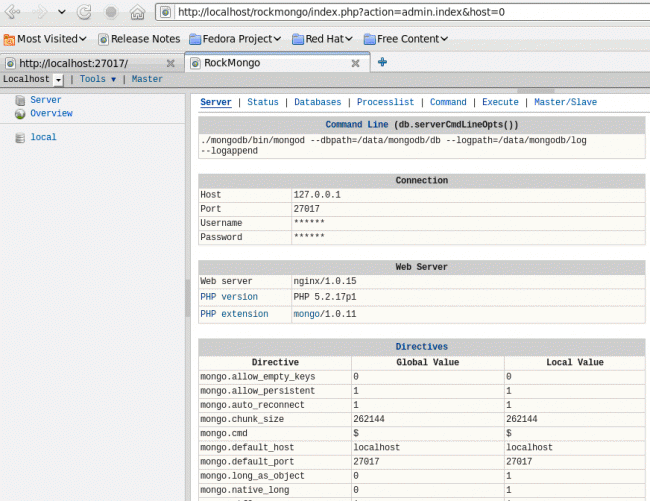
Task: Click the Reload page icon
Action: click(84, 12)
